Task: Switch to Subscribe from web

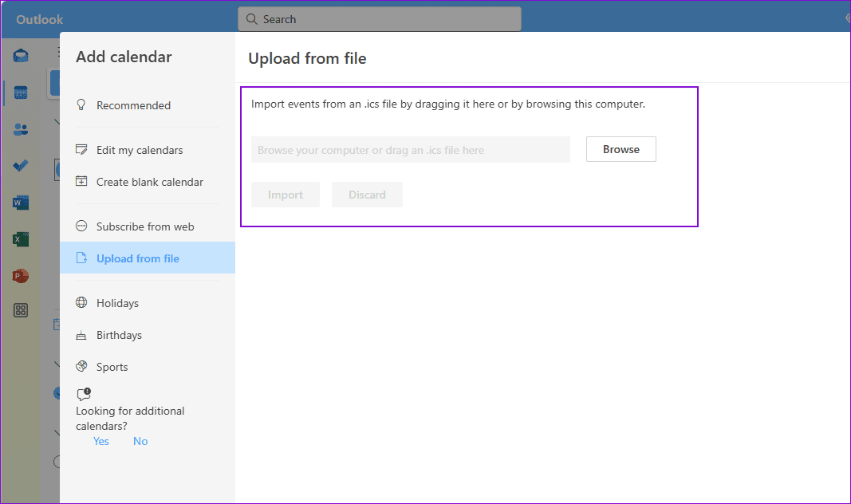Action: [x=144, y=226]
